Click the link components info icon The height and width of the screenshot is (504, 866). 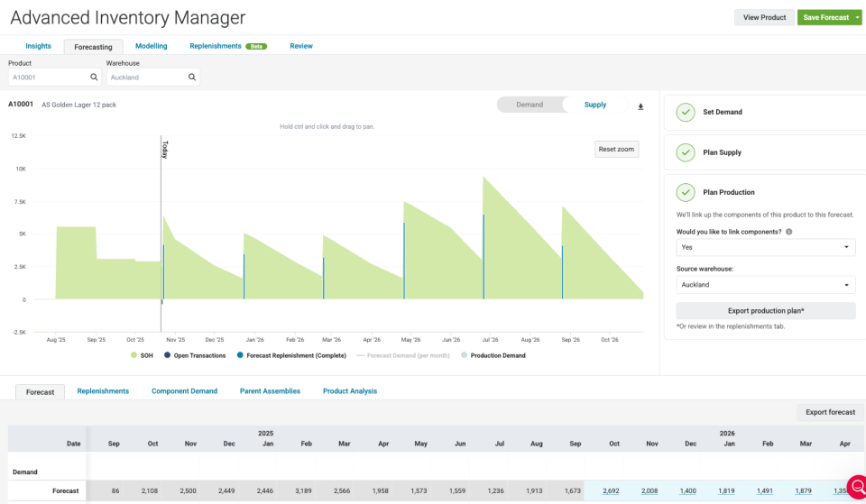(789, 232)
